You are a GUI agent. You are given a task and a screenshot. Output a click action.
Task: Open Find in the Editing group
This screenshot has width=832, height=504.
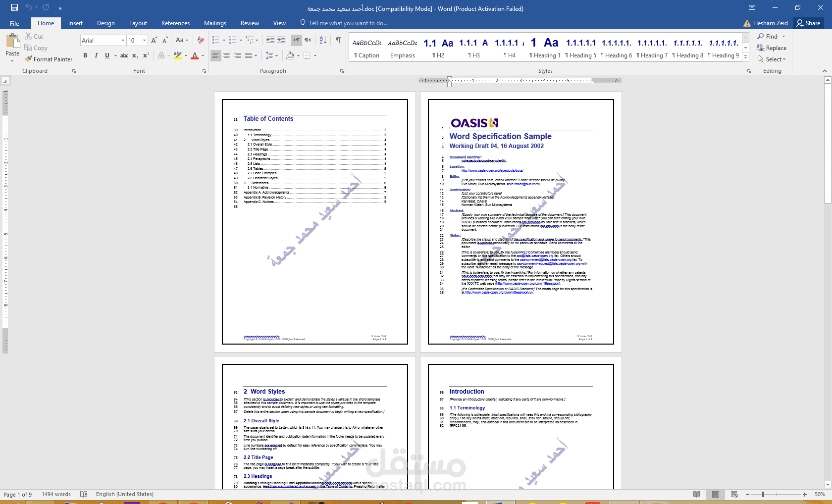(x=767, y=36)
